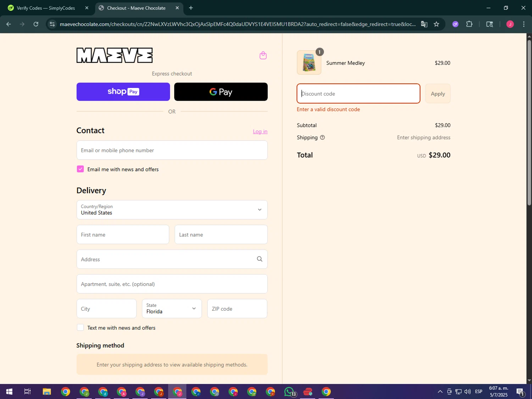
Task: Open the volume control in system tray
Action: point(467,392)
